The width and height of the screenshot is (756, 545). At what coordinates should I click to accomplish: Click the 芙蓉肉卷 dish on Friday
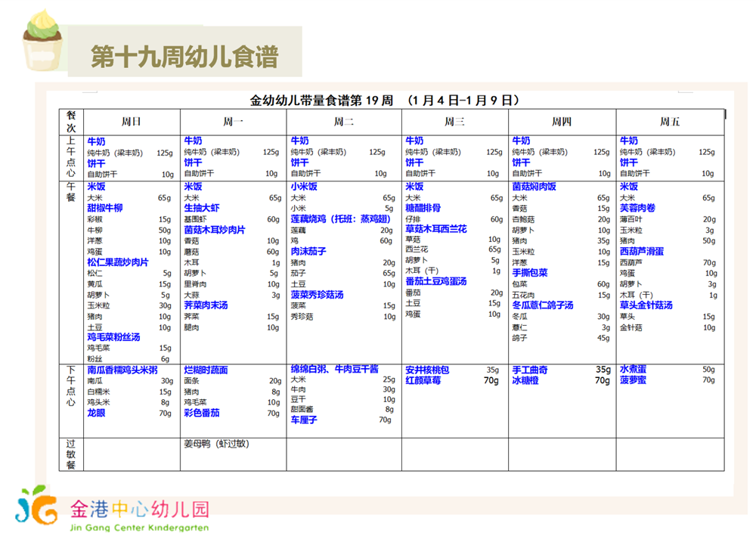[637, 208]
